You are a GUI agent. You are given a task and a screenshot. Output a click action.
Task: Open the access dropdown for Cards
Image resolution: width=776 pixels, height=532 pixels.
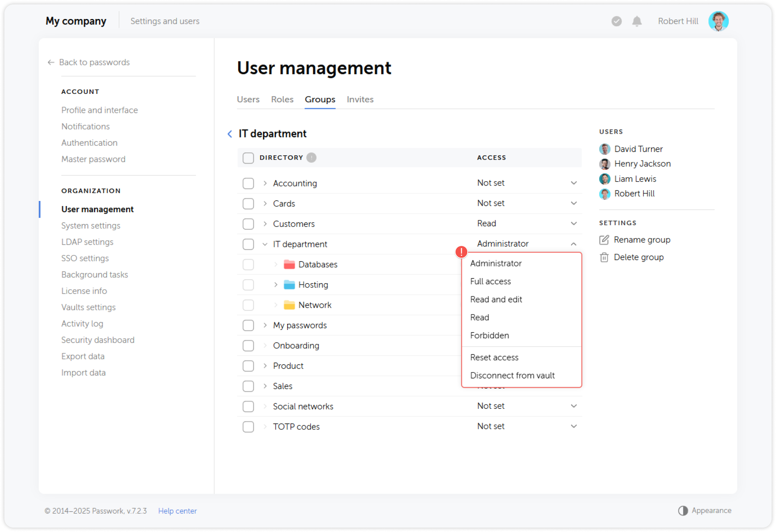click(x=574, y=203)
